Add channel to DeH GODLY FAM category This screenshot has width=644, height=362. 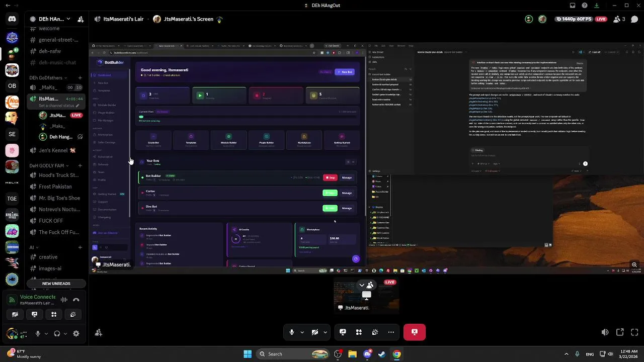(80, 165)
